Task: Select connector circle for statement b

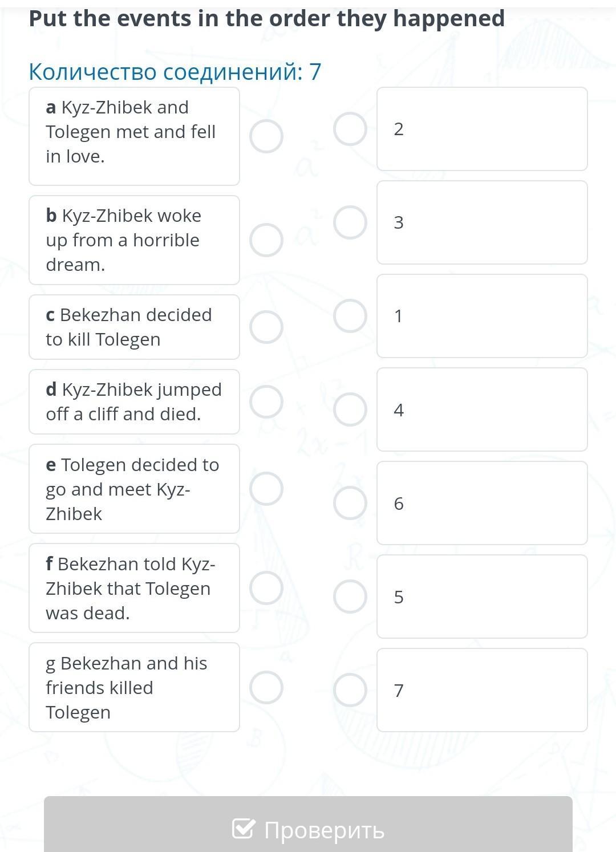Action: click(266, 240)
